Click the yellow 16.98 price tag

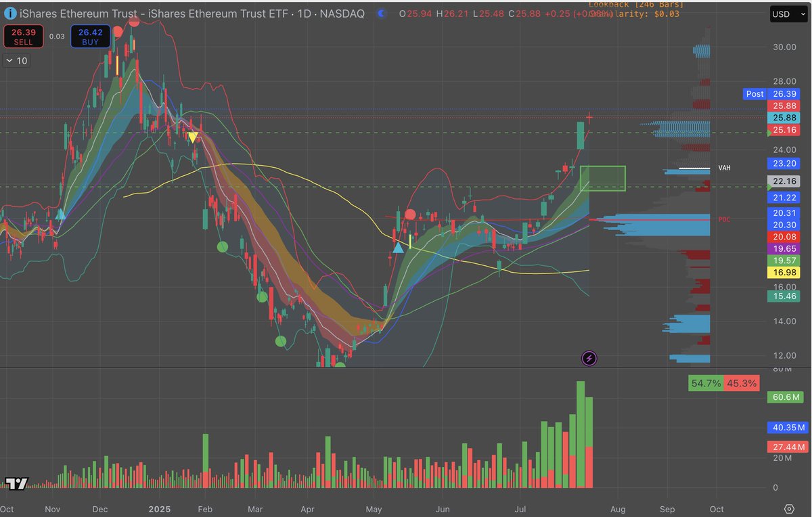click(784, 273)
